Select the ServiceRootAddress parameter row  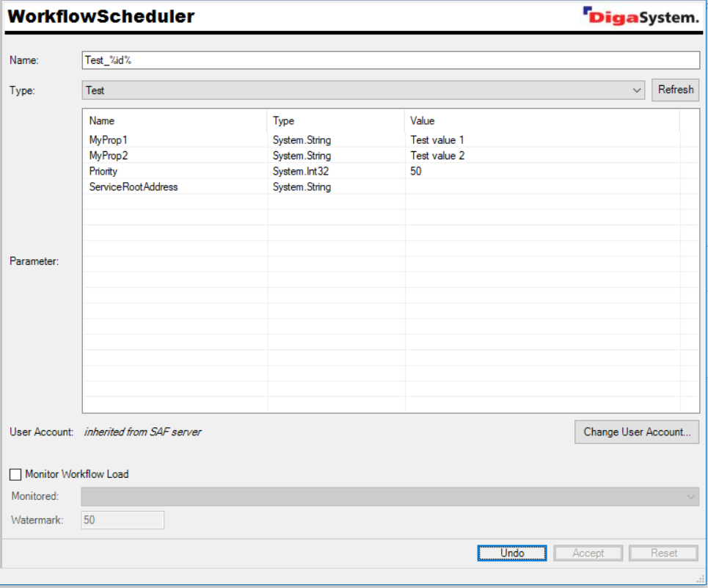tap(134, 186)
